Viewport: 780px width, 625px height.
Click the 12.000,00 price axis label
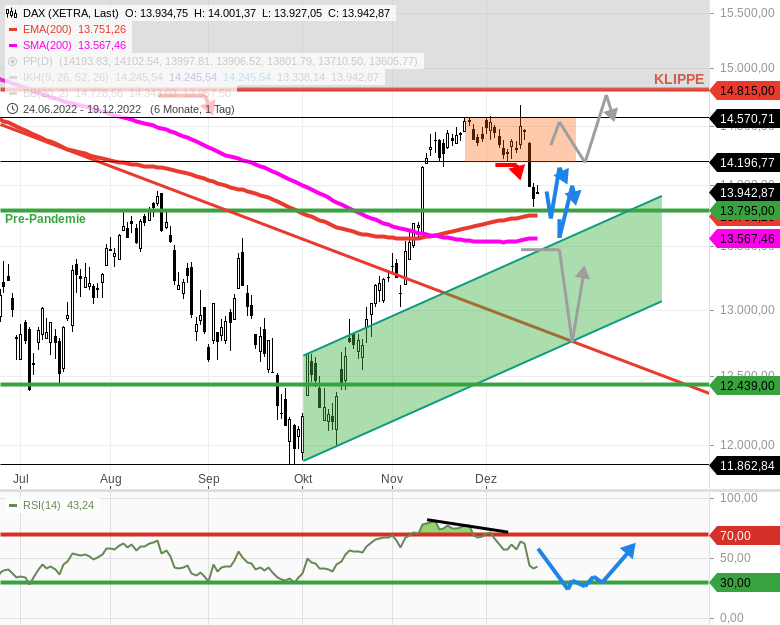(x=747, y=445)
